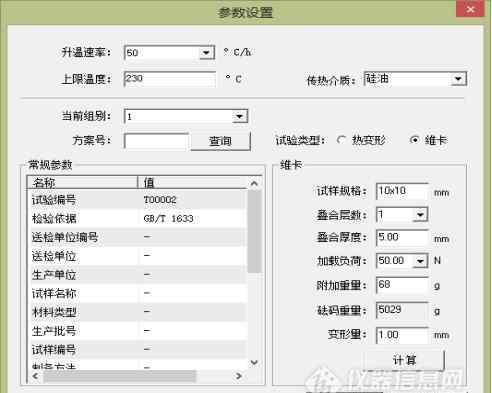The width and height of the screenshot is (492, 393).
Task: Select the 生产批号 row
Action: (137, 331)
